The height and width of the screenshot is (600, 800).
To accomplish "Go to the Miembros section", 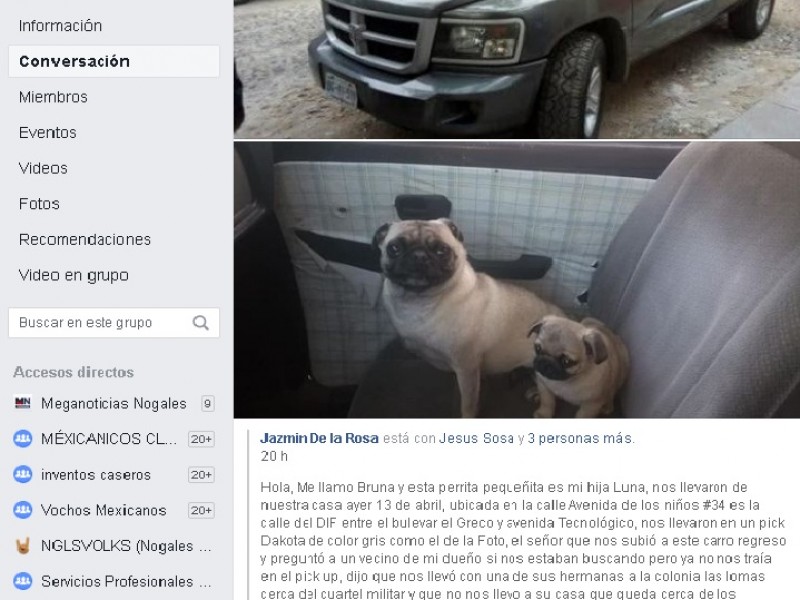I will pyautogui.click(x=53, y=97).
